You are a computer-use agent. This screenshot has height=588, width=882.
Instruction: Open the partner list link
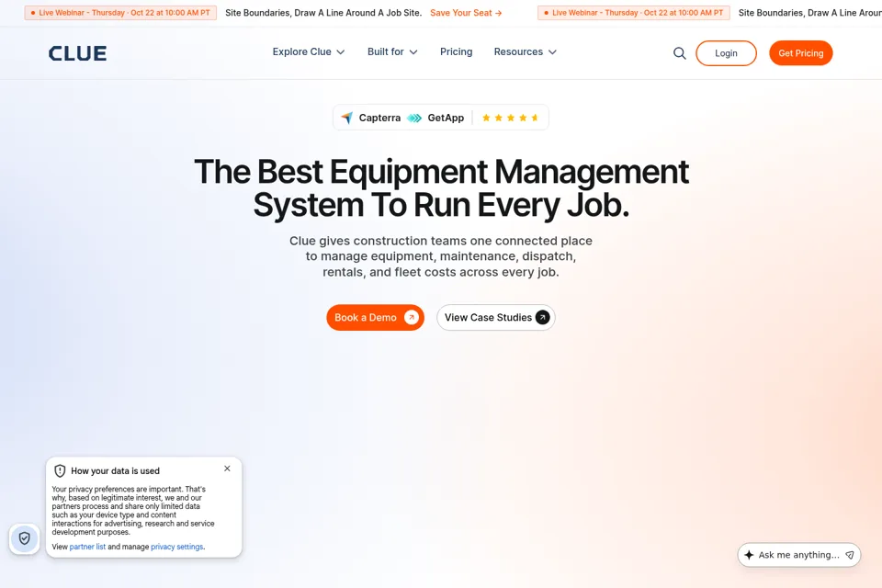(x=87, y=547)
